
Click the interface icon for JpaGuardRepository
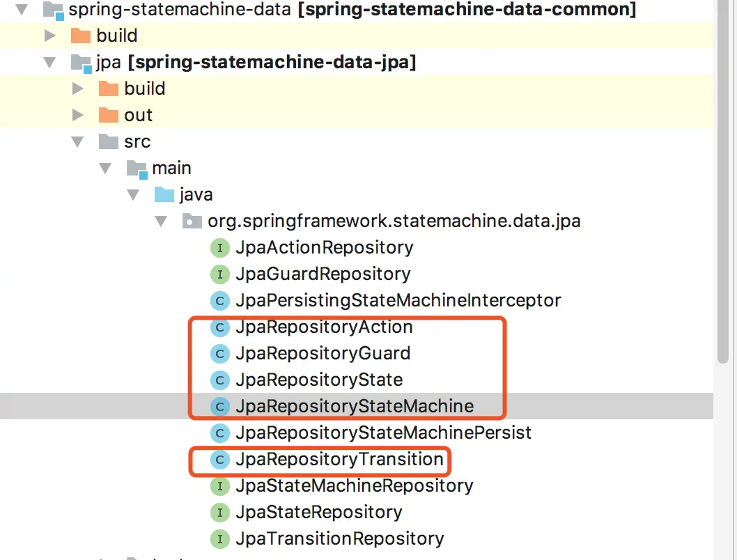[219, 274]
